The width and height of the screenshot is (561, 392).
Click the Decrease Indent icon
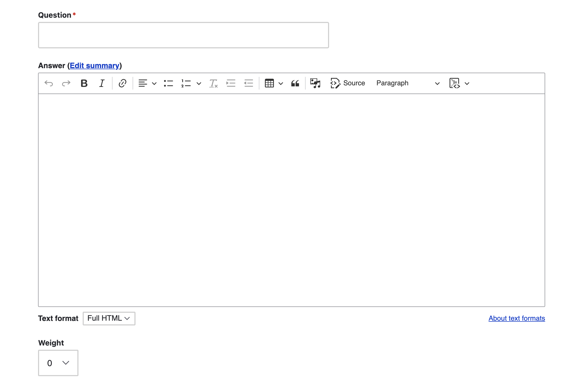[248, 83]
